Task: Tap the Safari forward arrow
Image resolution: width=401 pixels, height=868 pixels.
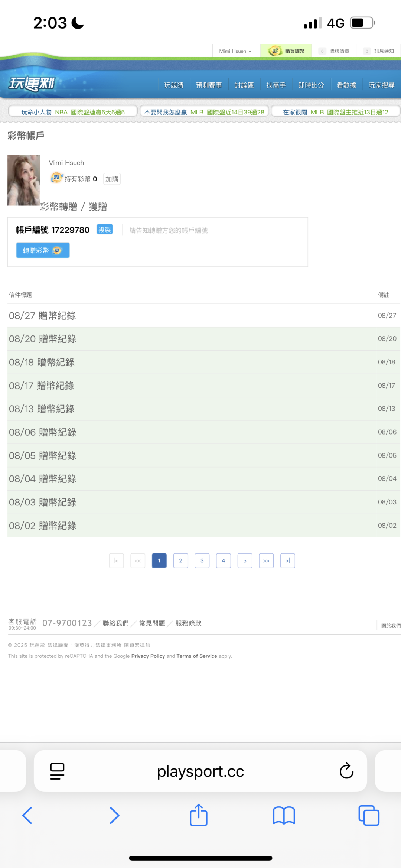Action: coord(114,815)
